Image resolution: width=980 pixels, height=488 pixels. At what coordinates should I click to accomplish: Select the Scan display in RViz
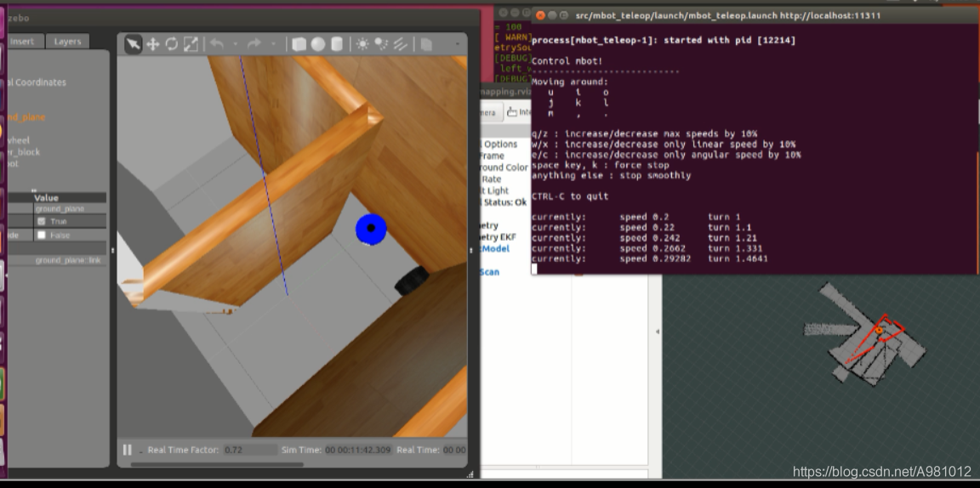(x=489, y=272)
